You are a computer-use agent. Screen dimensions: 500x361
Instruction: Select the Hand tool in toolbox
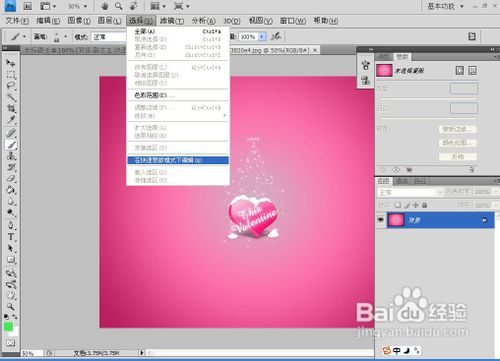(11, 295)
